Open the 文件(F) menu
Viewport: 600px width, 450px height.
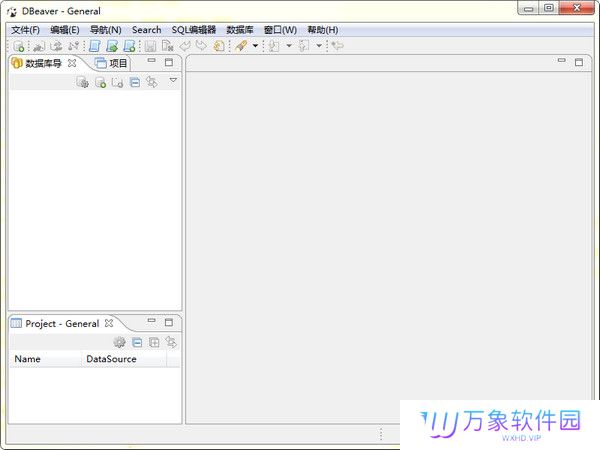(x=25, y=30)
